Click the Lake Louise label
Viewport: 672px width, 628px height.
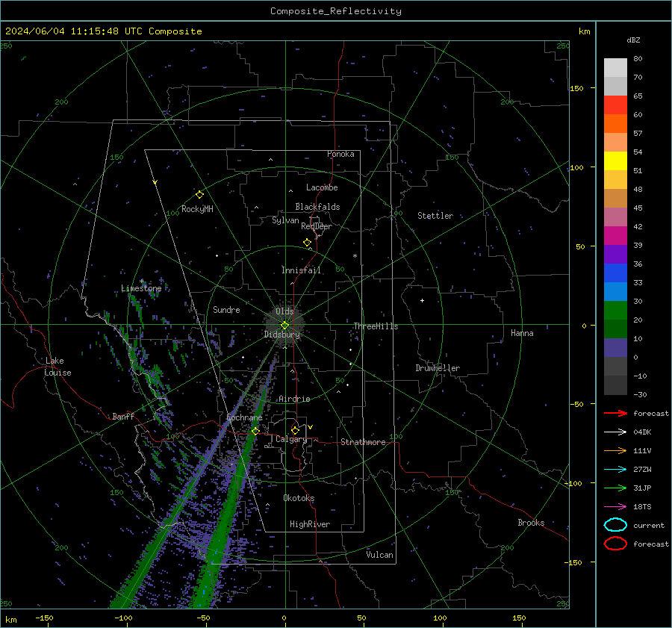point(57,367)
